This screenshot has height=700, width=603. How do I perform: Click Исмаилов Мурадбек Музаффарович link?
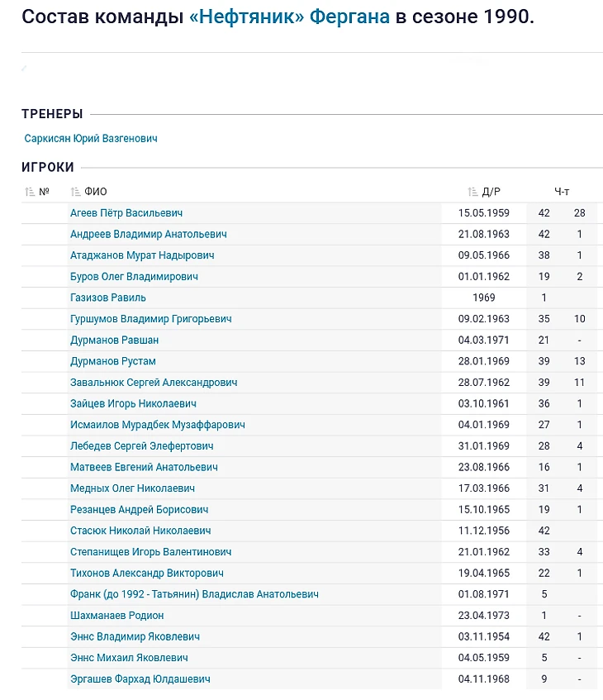coord(158,425)
